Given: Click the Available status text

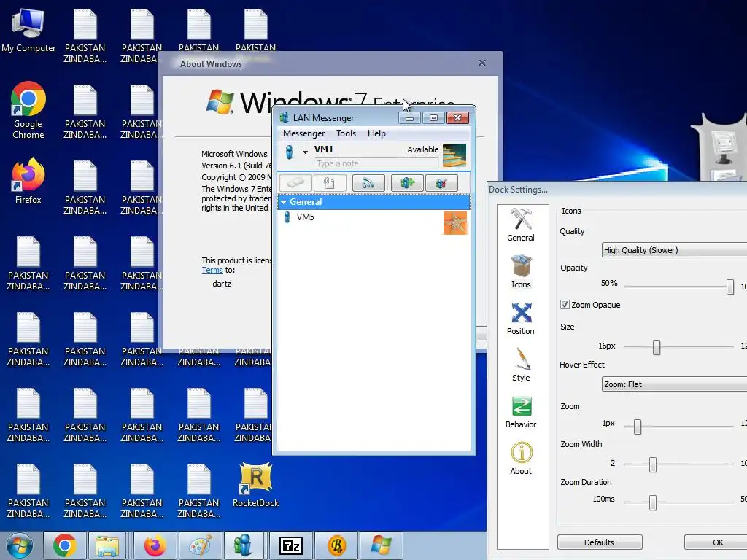Looking at the screenshot, I should 422,149.
